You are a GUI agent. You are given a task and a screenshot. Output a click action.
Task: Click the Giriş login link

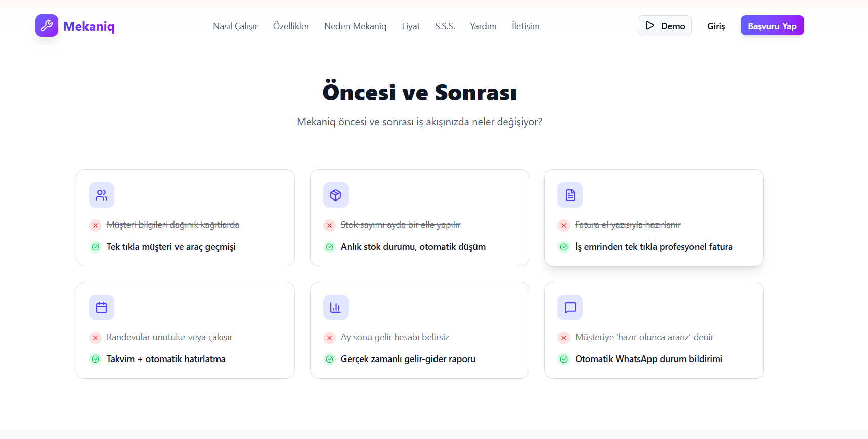(716, 26)
